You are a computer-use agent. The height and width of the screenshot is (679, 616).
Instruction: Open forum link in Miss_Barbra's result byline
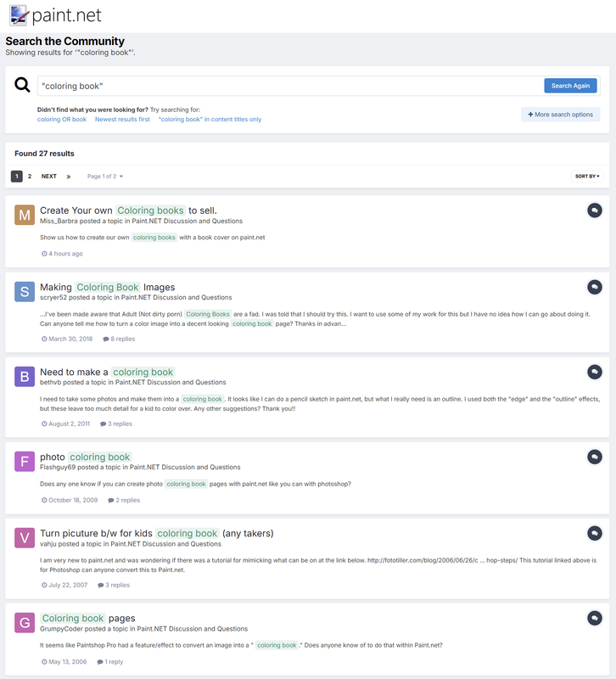click(187, 221)
